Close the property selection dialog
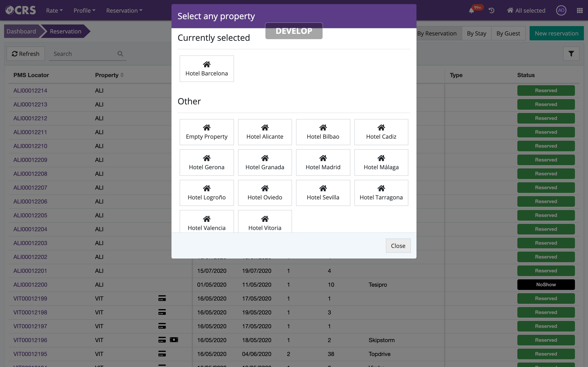This screenshot has width=588, height=367. coord(398,246)
